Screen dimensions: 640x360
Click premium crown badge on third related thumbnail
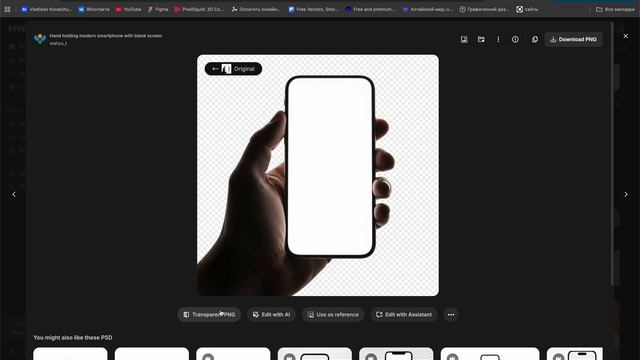coord(208,357)
